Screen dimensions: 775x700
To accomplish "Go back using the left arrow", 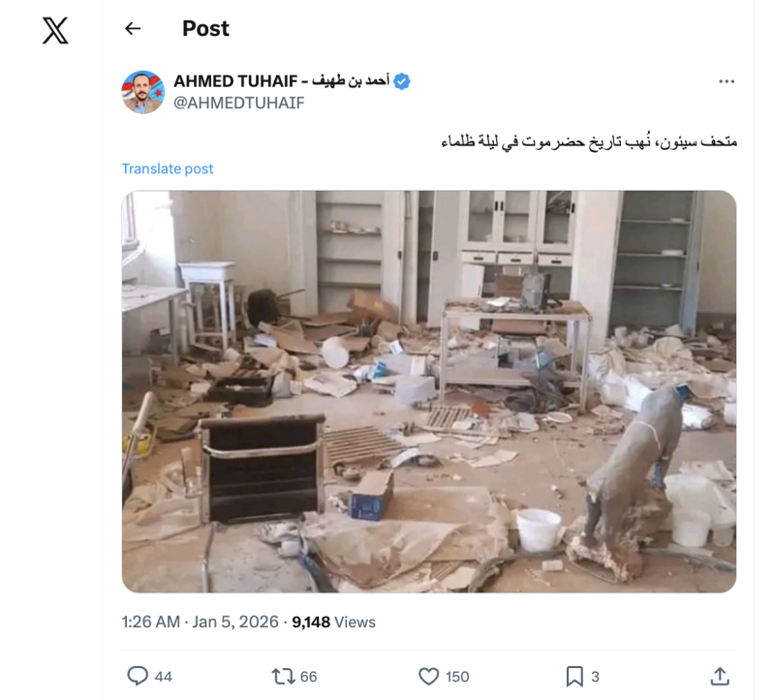I will pos(133,29).
